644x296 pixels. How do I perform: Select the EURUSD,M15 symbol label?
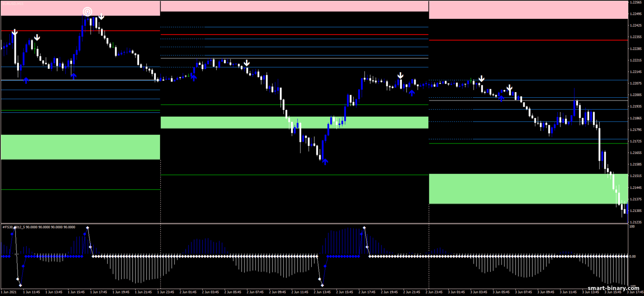tap(12, 3)
